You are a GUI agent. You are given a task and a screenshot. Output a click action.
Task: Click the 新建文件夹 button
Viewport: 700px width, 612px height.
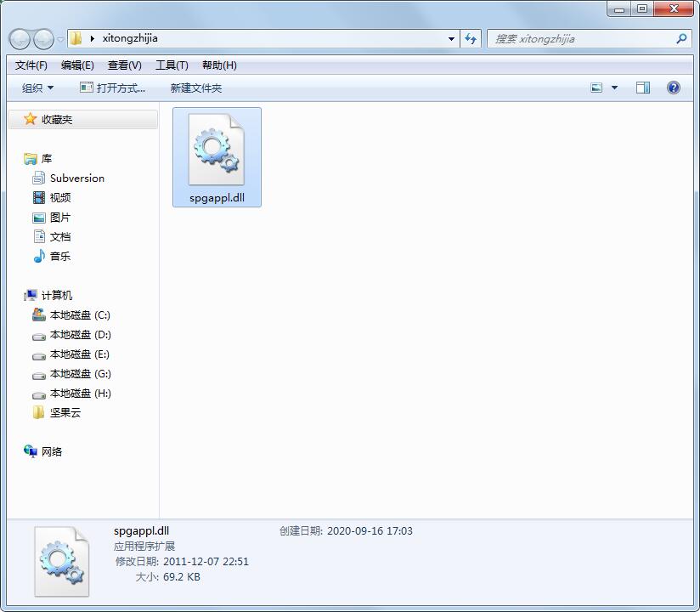[195, 88]
